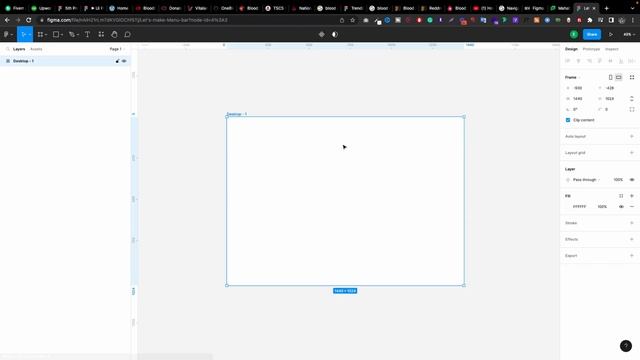Open the Frame type dropdown
The width and height of the screenshot is (640, 360).
pyautogui.click(x=572, y=77)
